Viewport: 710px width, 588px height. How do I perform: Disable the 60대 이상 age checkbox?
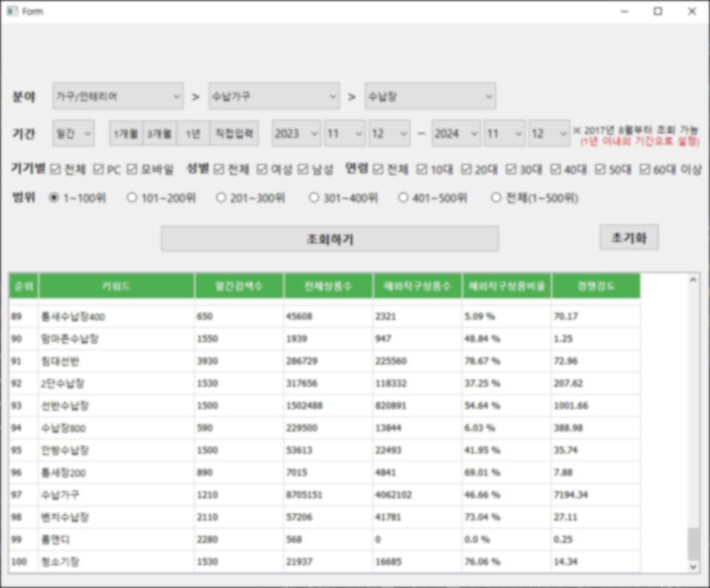(x=645, y=169)
